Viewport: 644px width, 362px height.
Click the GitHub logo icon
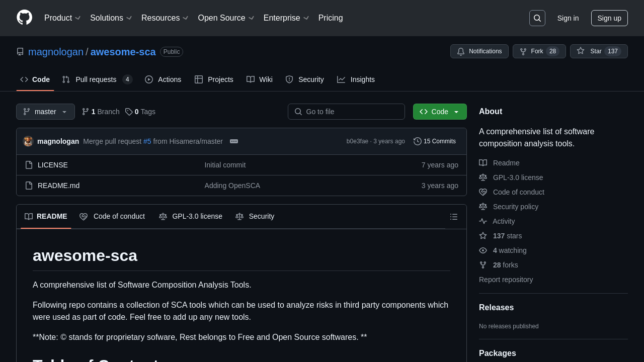coord(24,18)
